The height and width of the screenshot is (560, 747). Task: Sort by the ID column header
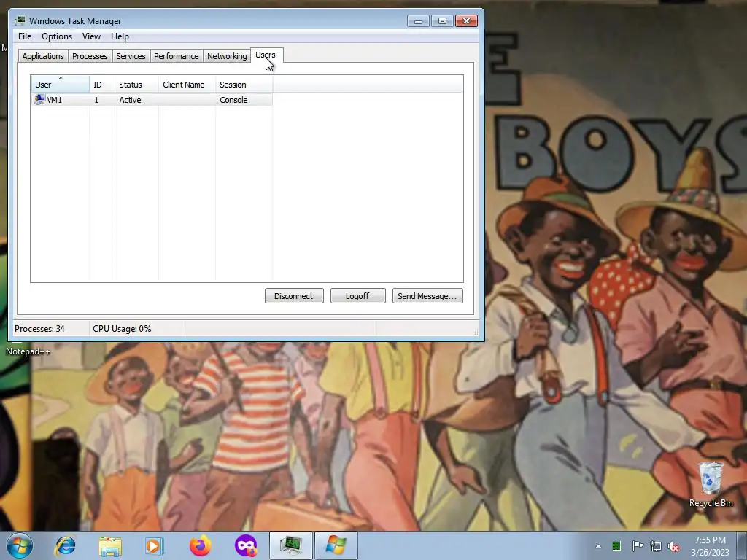102,85
